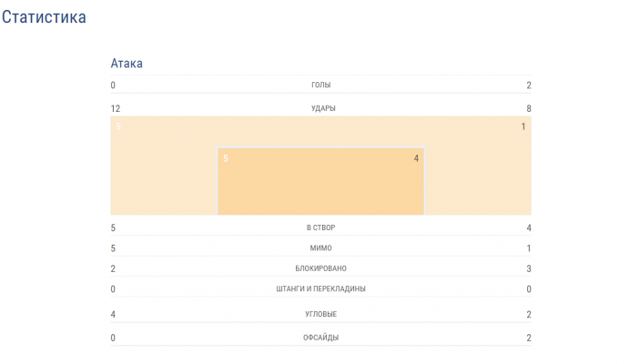Click the number 4 inside the goal box
Image resolution: width=629 pixels, height=364 pixels.
click(x=416, y=158)
